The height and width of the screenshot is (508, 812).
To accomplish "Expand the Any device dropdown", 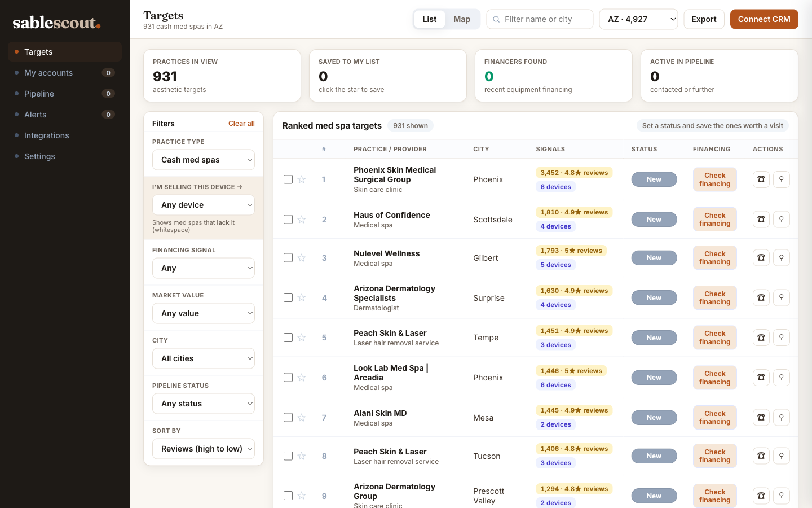I will pos(204,205).
